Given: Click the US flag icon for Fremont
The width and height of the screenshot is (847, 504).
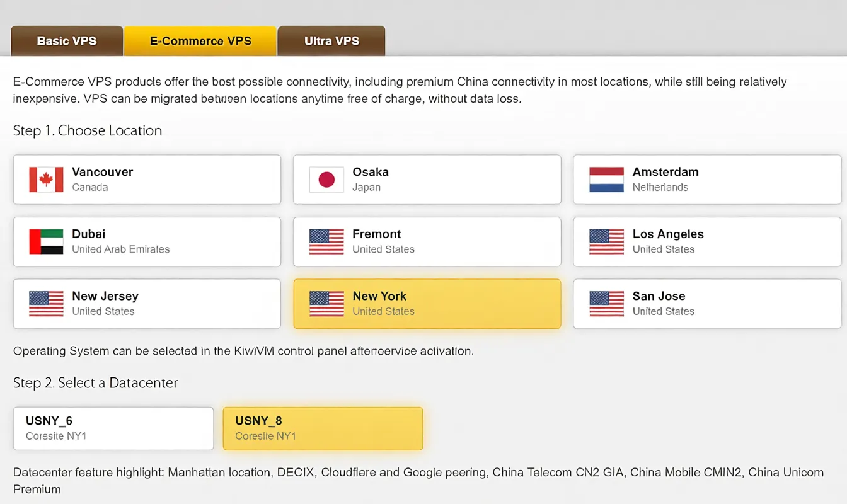Looking at the screenshot, I should click(x=326, y=241).
